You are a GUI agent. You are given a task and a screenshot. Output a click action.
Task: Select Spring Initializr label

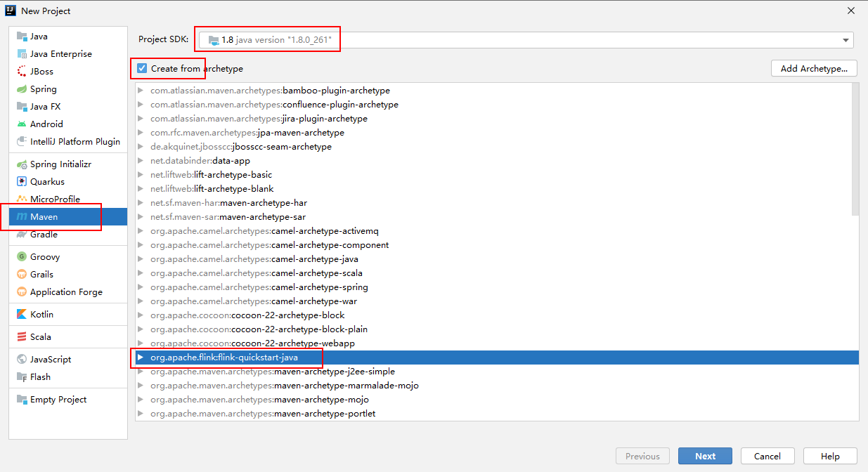click(60, 164)
